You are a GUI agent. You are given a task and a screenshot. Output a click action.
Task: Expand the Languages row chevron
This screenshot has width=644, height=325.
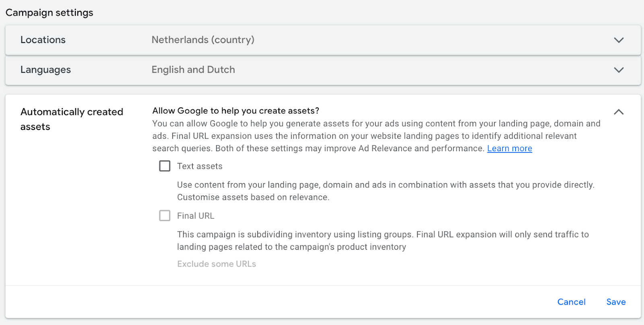tap(619, 70)
